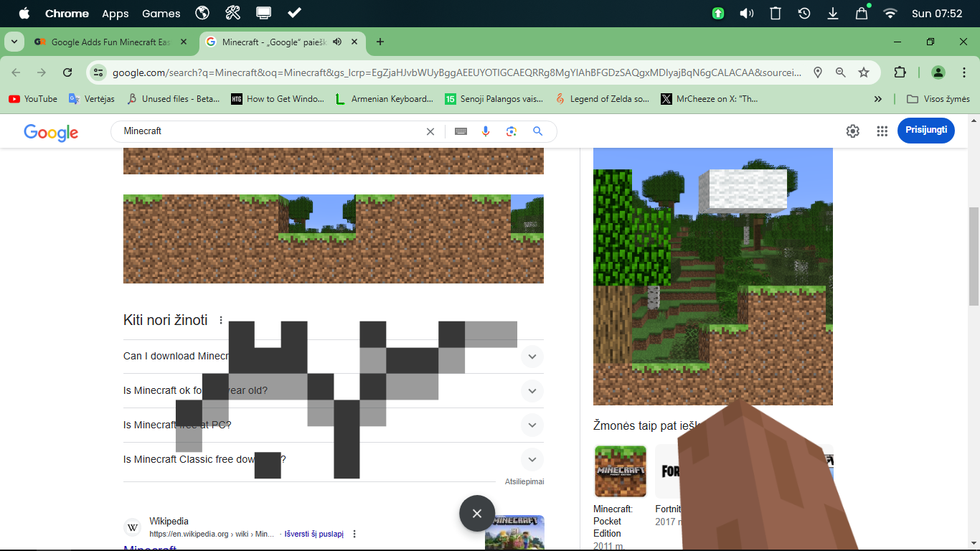980x551 pixels.
Task: Open the Games menu in menu bar
Action: click(x=161, y=14)
